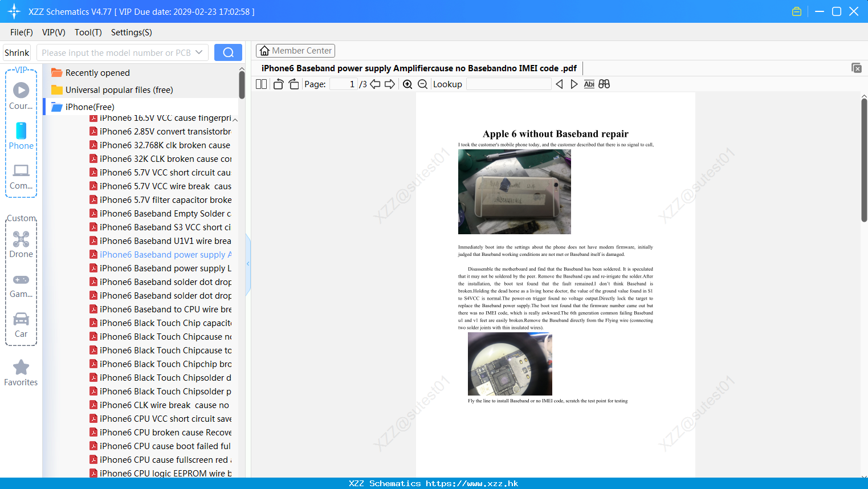The width and height of the screenshot is (868, 489).
Task: Select the iPhone6 Baseband power supply PDF tab
Action: click(x=419, y=68)
